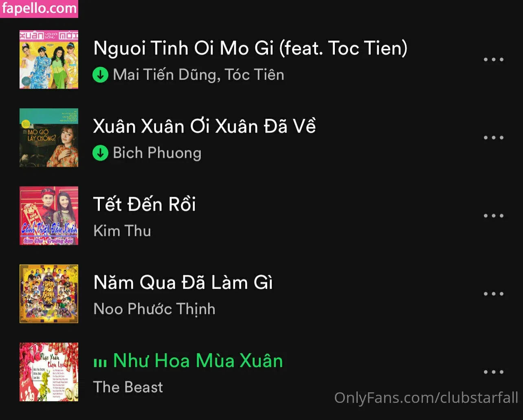Open artist The Beast
The height and width of the screenshot is (420, 523).
[128, 387]
